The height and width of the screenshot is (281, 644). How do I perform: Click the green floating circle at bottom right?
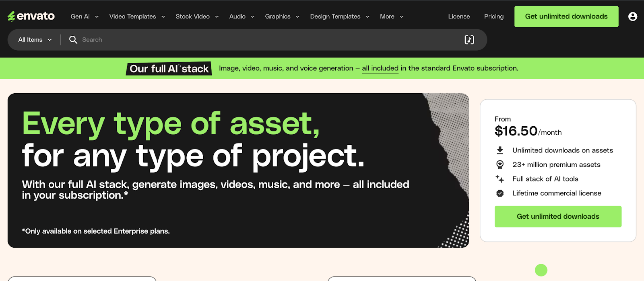pos(541,270)
